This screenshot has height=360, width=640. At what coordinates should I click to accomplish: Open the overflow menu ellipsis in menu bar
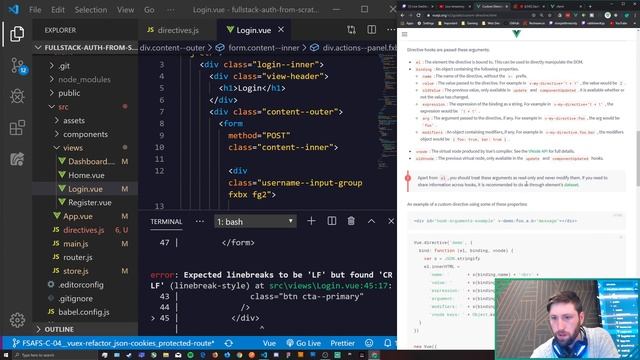point(171,10)
